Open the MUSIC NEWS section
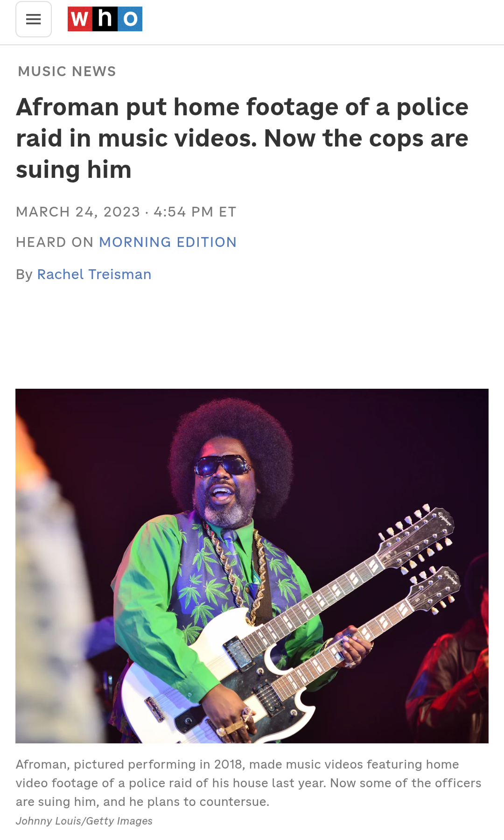The image size is (504, 840). point(67,71)
